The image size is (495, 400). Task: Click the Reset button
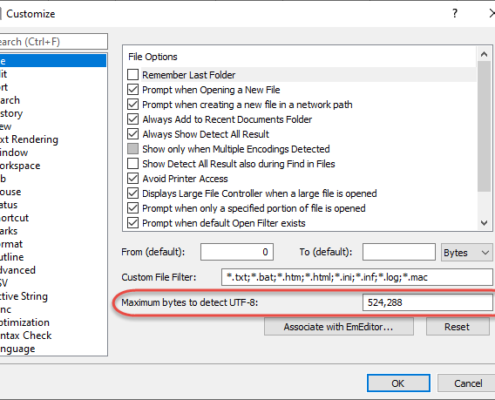click(x=457, y=327)
